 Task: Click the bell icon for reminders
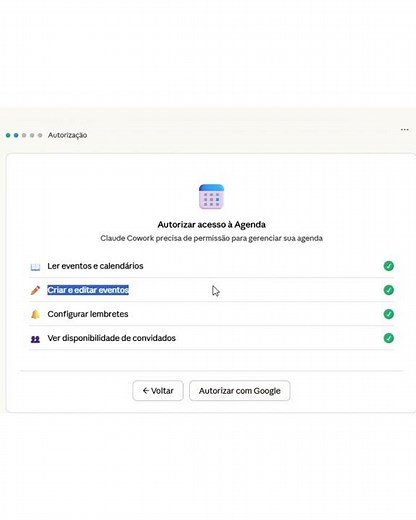pyautogui.click(x=35, y=314)
